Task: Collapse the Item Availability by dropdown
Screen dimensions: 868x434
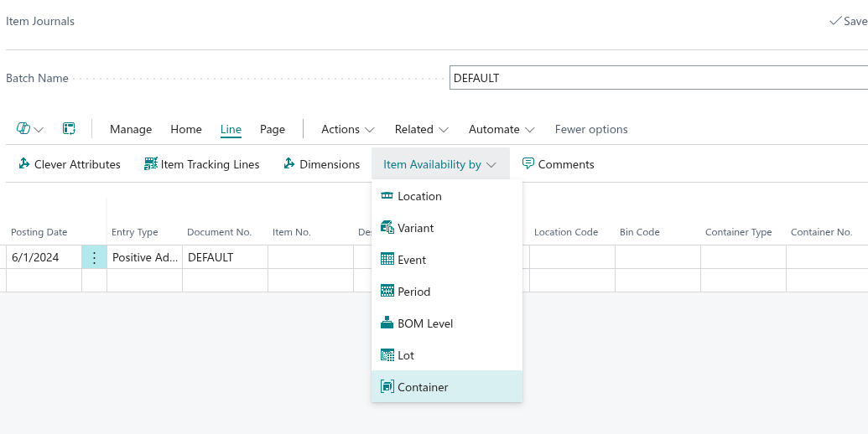Action: tap(439, 164)
